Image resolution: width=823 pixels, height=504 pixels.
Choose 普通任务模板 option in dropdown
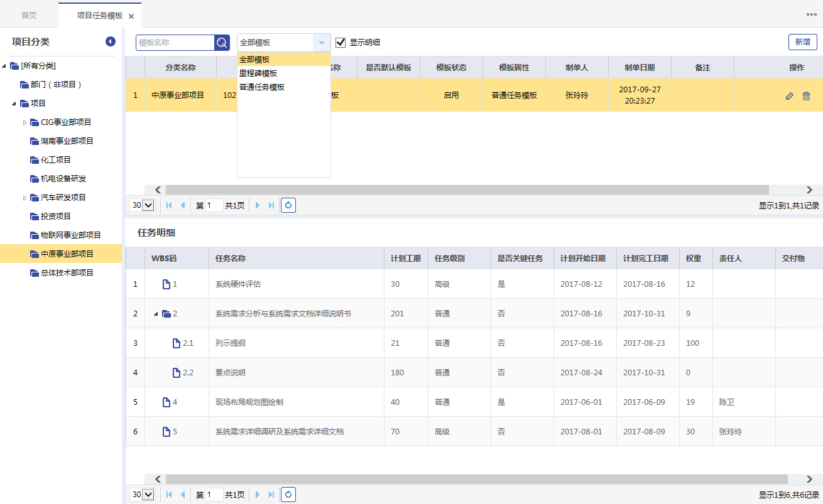[x=262, y=87]
